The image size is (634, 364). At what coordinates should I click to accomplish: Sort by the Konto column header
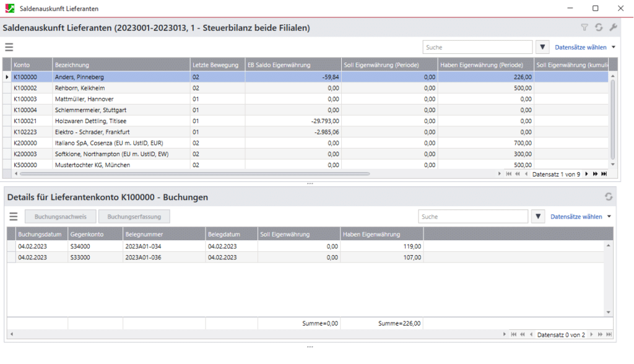(32, 65)
